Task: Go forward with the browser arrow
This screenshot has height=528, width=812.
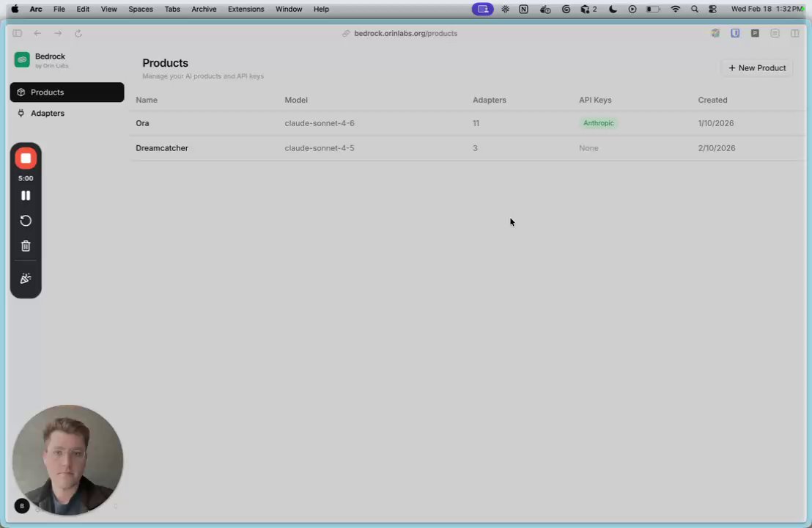Action: point(58,33)
